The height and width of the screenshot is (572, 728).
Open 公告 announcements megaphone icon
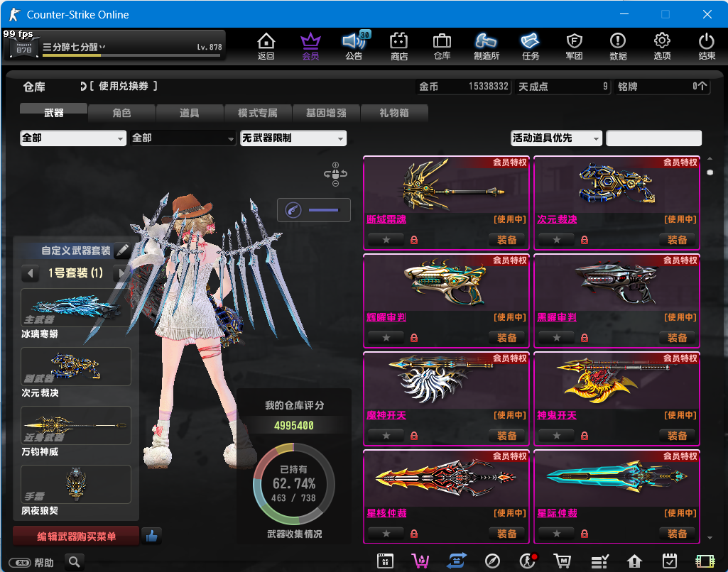pos(354,46)
